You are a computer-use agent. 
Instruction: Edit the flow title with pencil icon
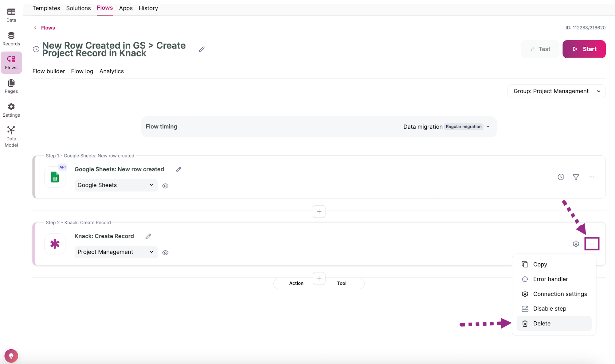click(202, 49)
